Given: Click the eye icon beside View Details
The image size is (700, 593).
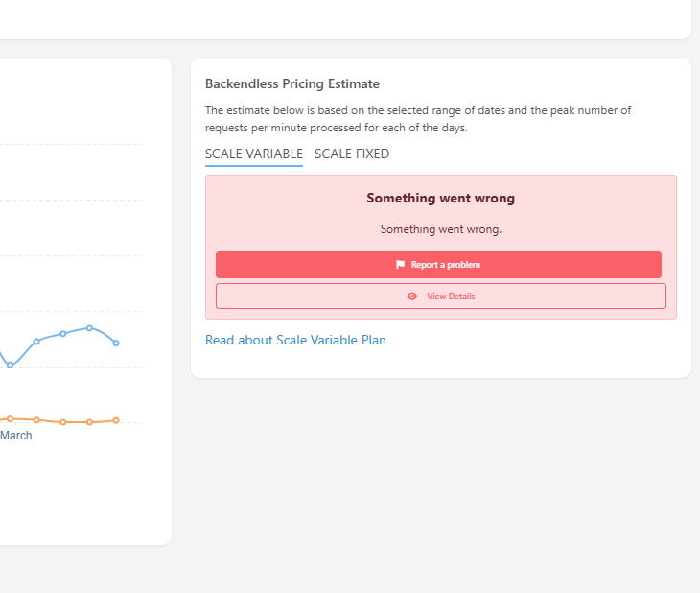Looking at the screenshot, I should [x=412, y=296].
